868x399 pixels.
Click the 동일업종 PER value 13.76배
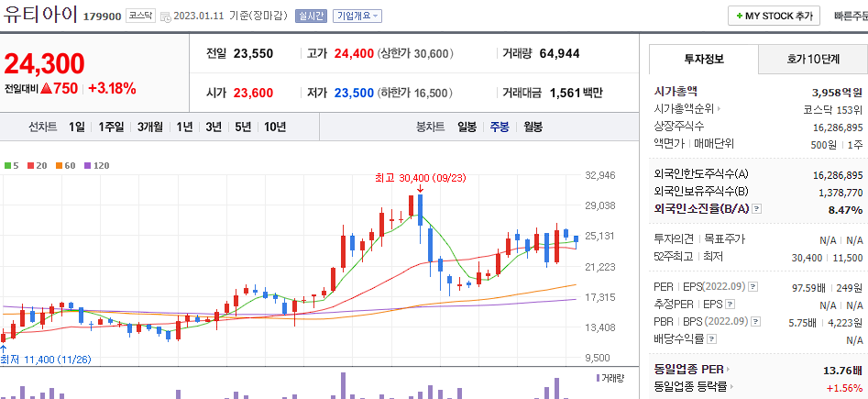(x=843, y=370)
